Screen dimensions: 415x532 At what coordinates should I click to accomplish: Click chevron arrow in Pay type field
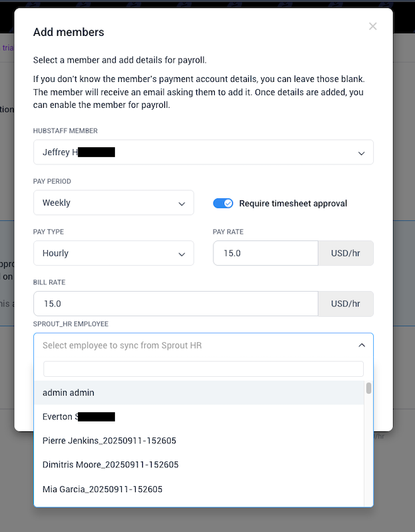pos(182,254)
